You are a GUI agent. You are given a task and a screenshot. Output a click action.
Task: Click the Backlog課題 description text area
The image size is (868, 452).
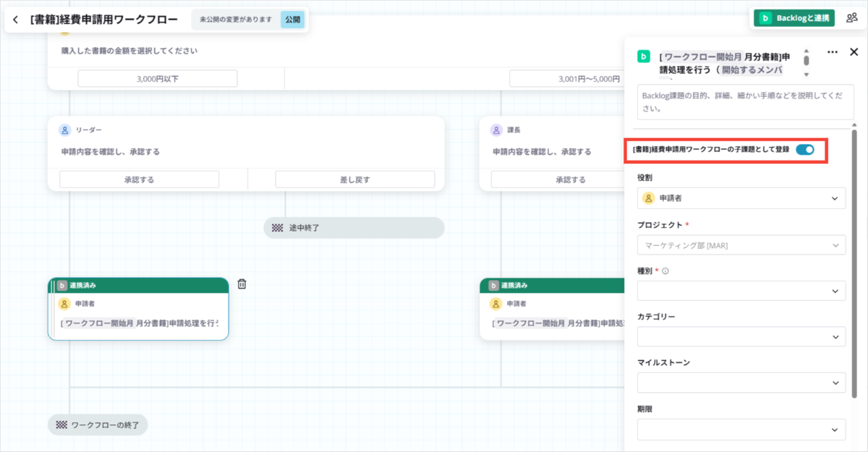tap(745, 103)
